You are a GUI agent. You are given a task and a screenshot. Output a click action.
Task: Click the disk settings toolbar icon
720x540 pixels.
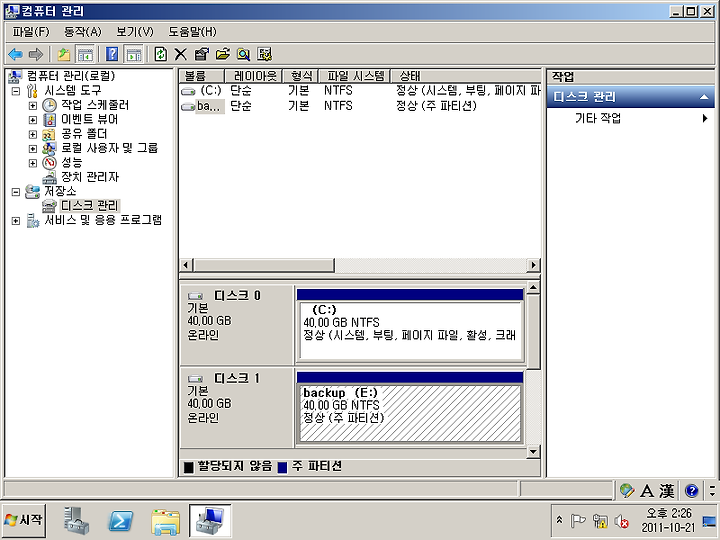[264, 54]
